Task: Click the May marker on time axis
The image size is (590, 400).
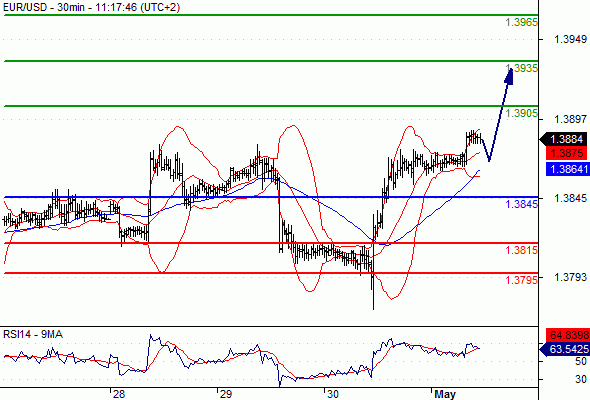Action: pyautogui.click(x=445, y=394)
